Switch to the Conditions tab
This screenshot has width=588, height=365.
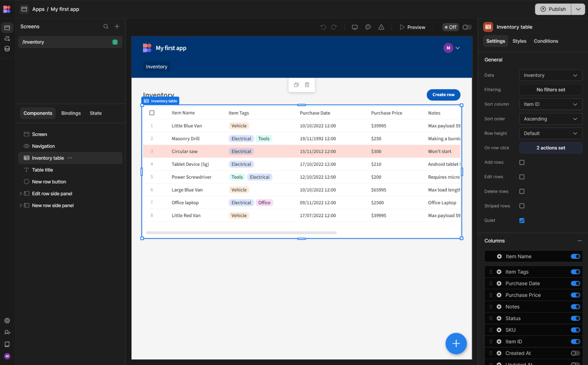click(546, 41)
